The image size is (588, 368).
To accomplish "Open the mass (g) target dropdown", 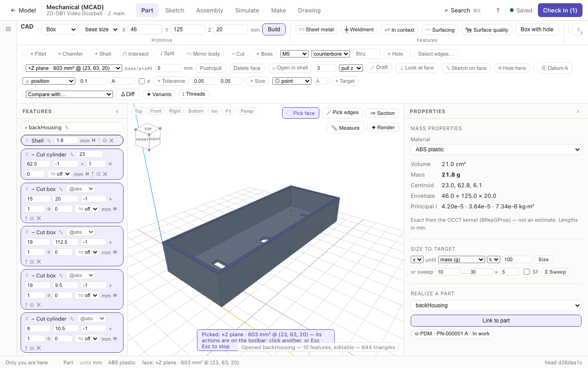I will 462,259.
